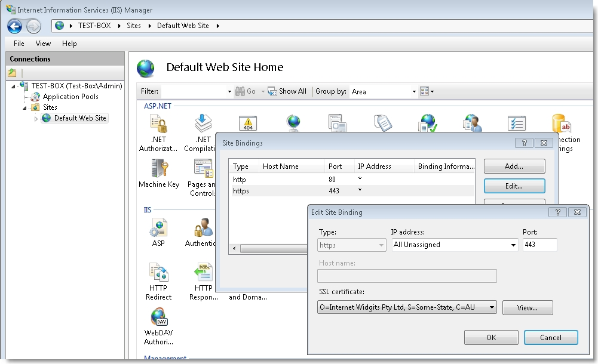This screenshot has width=598, height=364.
Task: Click View... certificate button
Action: [x=528, y=308]
